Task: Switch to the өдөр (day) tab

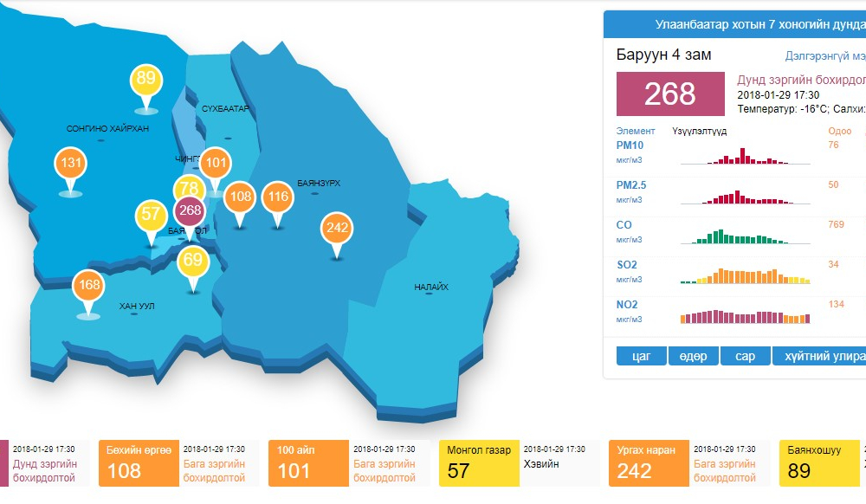Action: tap(693, 356)
